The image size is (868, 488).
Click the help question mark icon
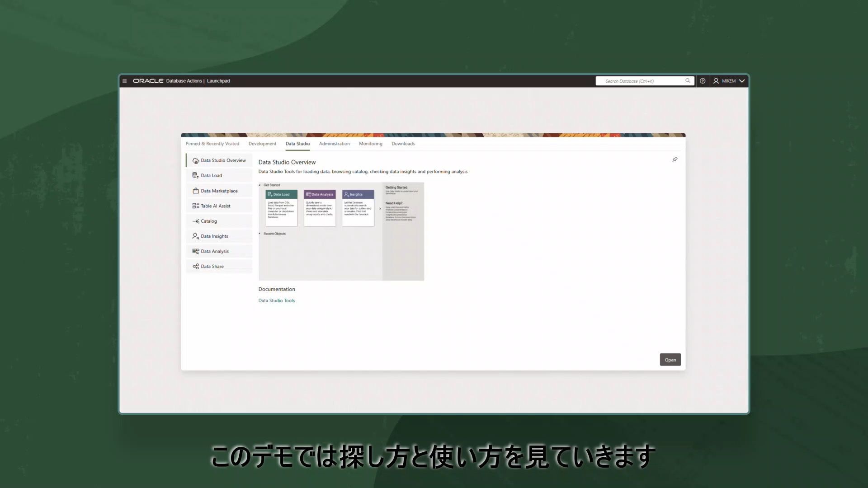pyautogui.click(x=703, y=81)
